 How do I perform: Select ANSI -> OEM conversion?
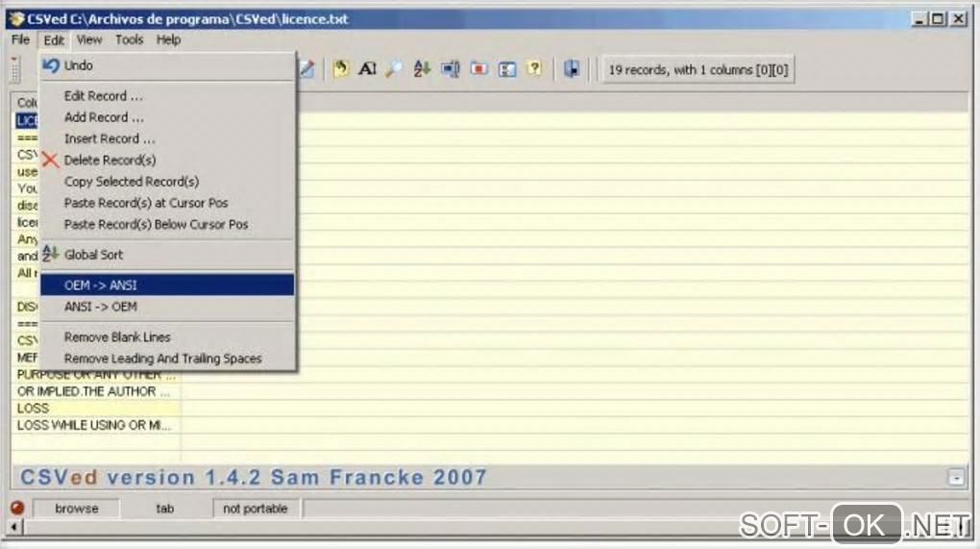[x=167, y=307]
